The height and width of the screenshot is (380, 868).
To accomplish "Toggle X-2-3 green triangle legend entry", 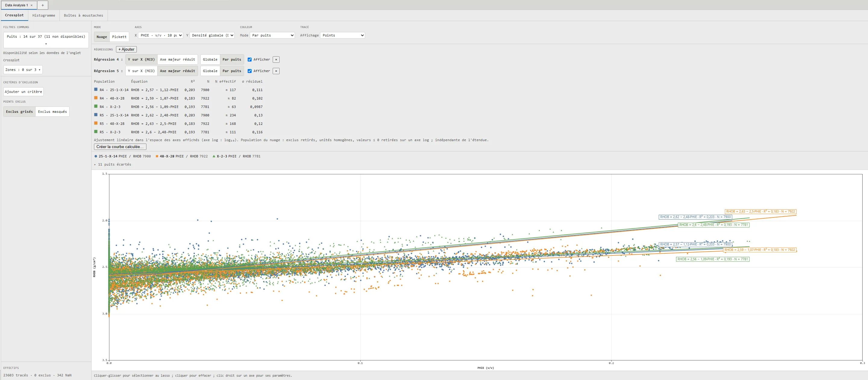I will click(237, 157).
